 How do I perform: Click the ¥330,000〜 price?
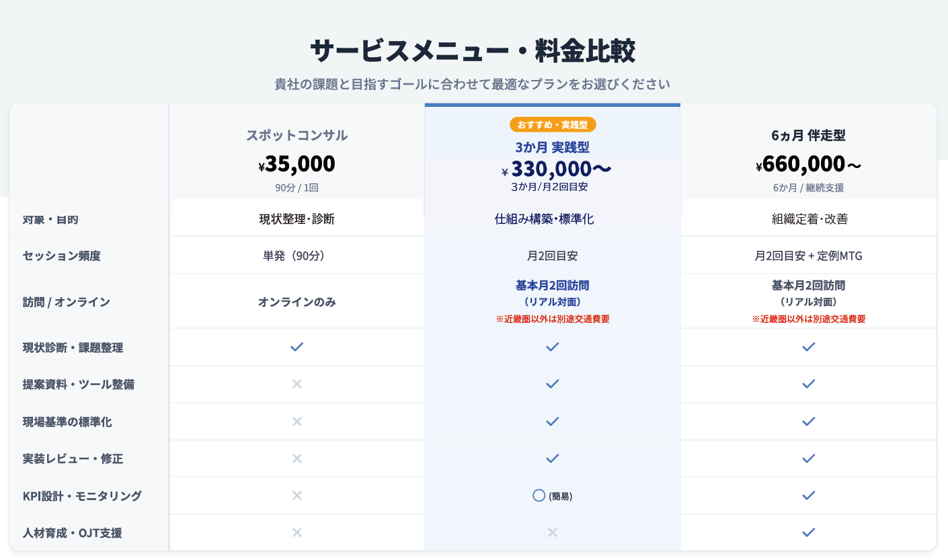pyautogui.click(x=556, y=169)
